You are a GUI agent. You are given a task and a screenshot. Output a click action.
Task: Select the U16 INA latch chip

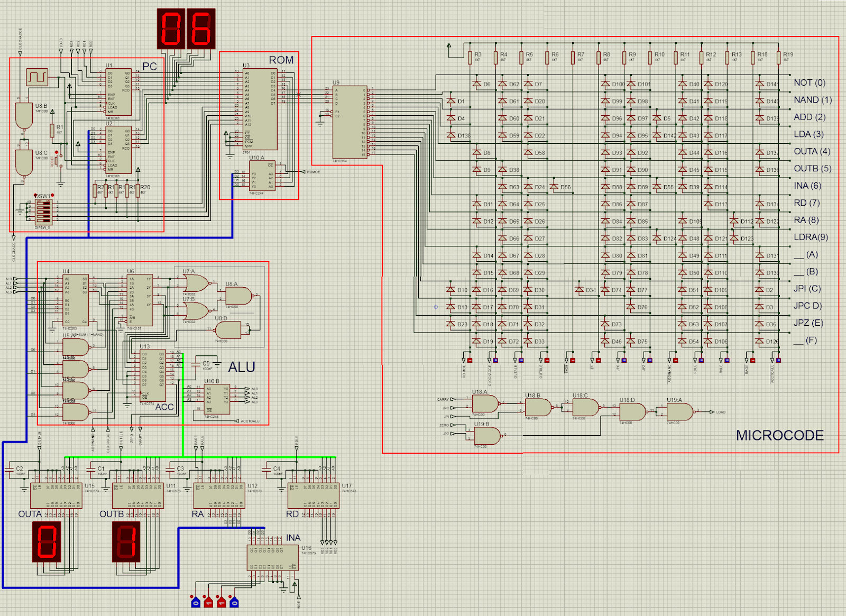tap(273, 557)
